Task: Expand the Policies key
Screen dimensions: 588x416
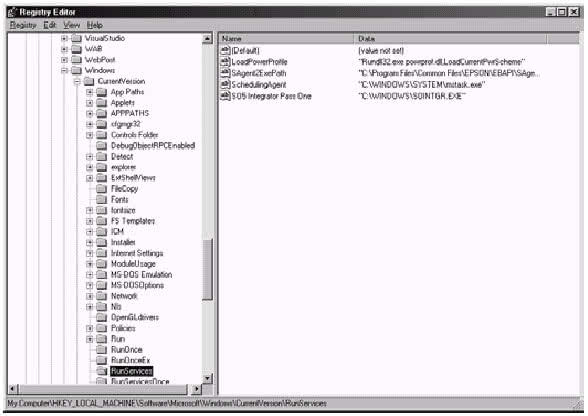Action: point(90,328)
